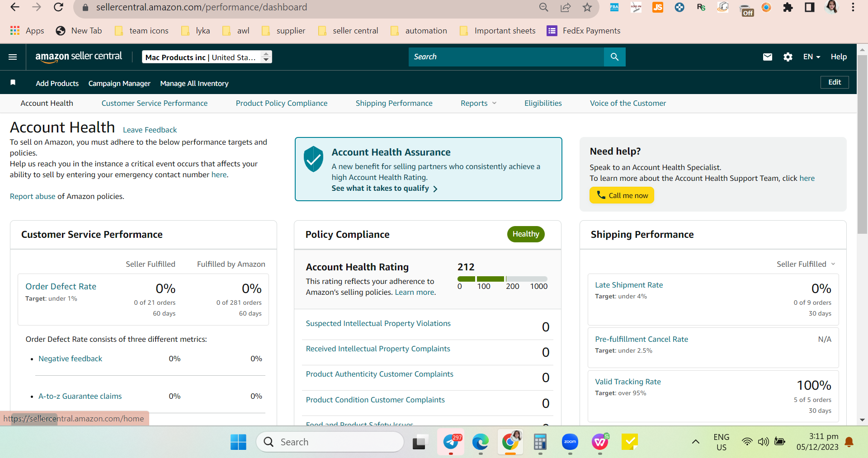Open the Product Policy Compliance tab
Image resolution: width=868 pixels, height=458 pixels.
tap(282, 103)
